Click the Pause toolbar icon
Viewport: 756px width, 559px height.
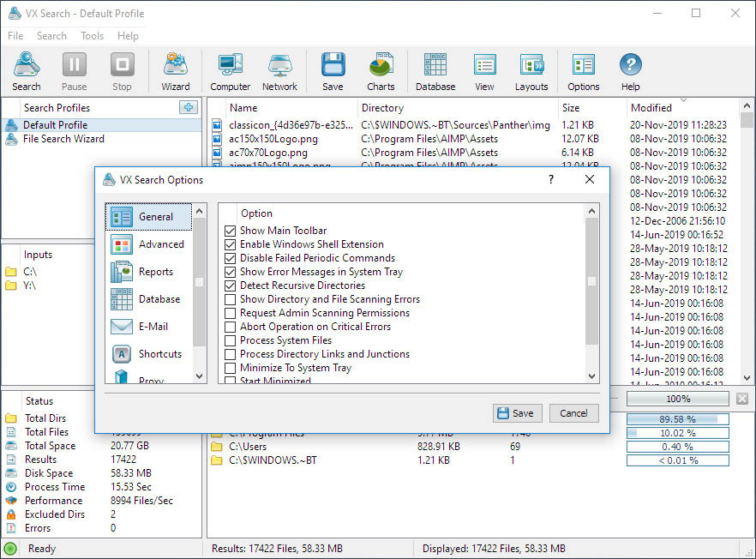[75, 71]
